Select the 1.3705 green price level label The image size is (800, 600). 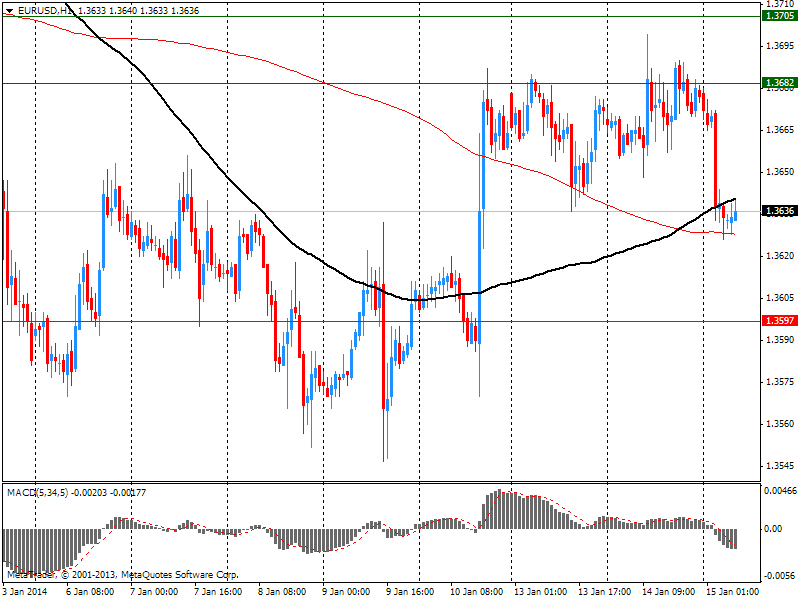click(780, 16)
